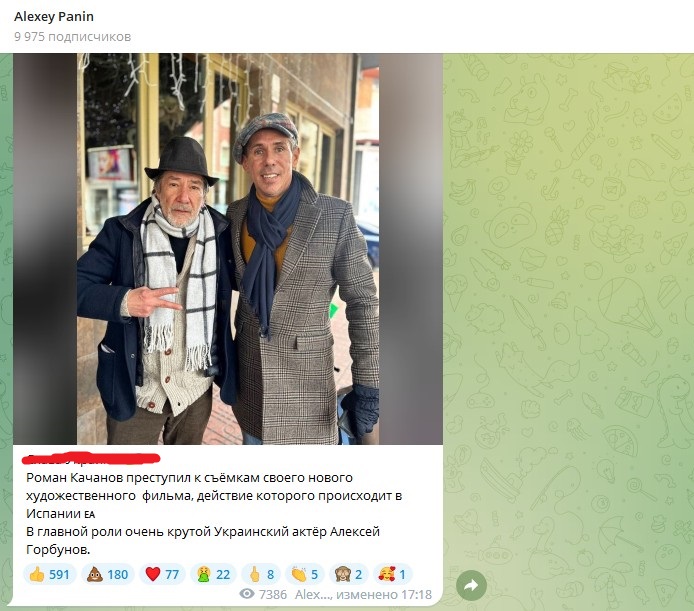
Task: Click the 180 reaction count
Action: tap(117, 575)
